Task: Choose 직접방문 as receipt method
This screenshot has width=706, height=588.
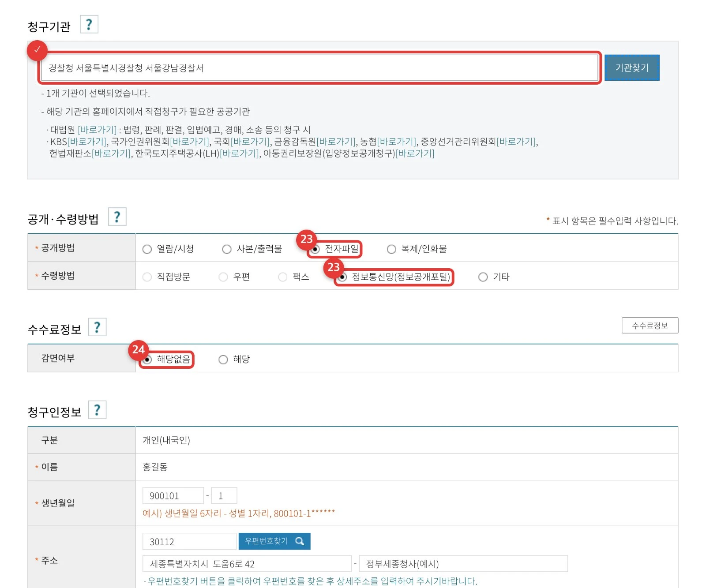Action: (x=147, y=277)
